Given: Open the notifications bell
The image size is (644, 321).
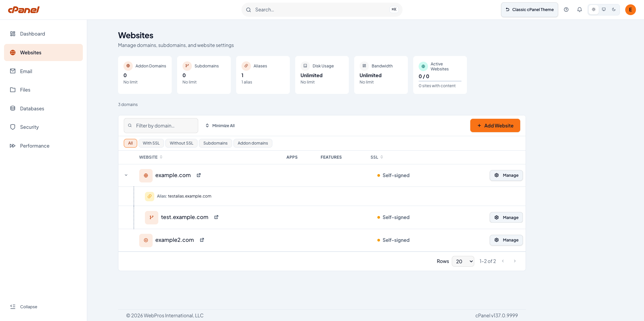Looking at the screenshot, I should [x=580, y=10].
